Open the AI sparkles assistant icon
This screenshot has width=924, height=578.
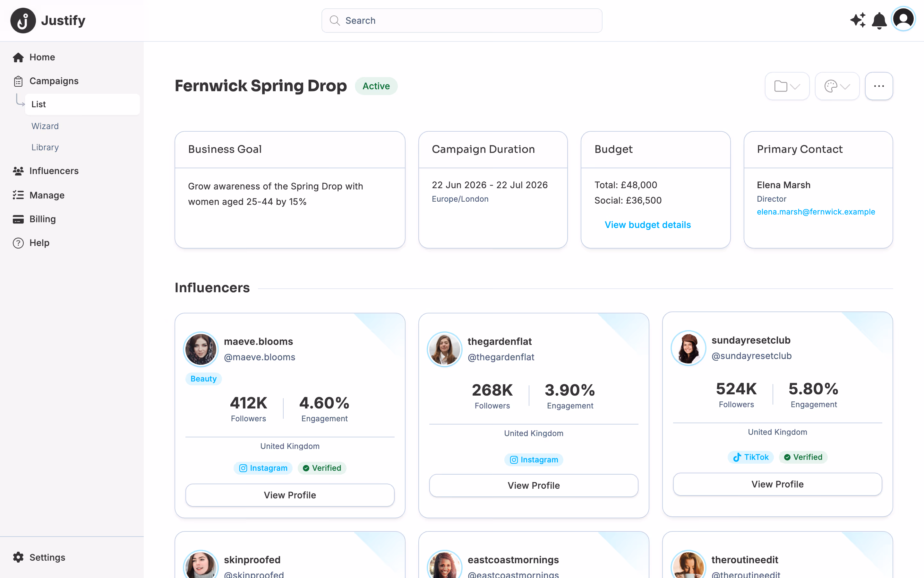858,20
